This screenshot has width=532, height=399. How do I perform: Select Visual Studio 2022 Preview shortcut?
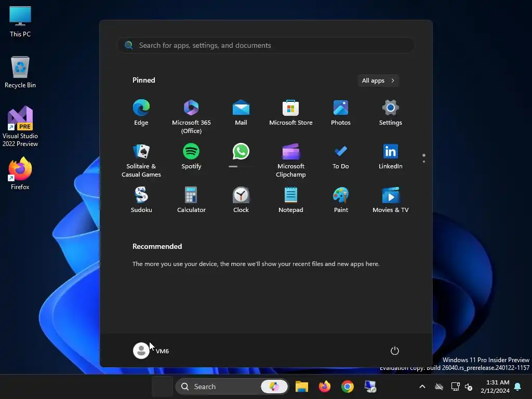[x=20, y=126]
